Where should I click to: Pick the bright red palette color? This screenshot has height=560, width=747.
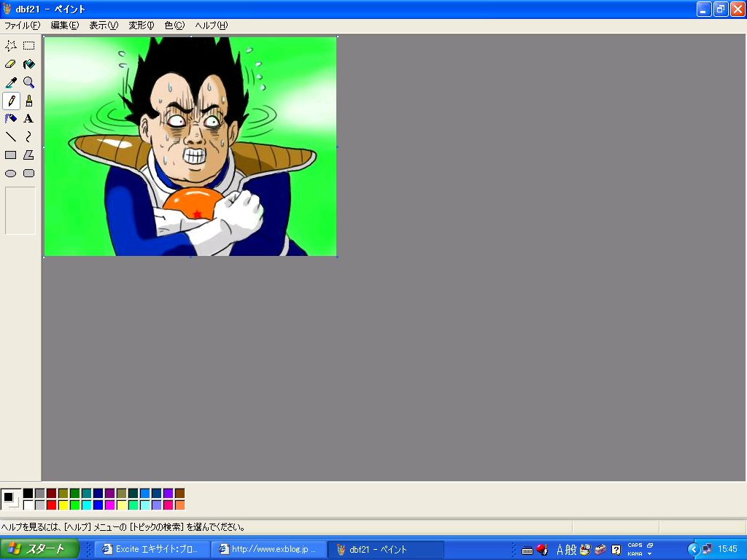coord(52,505)
